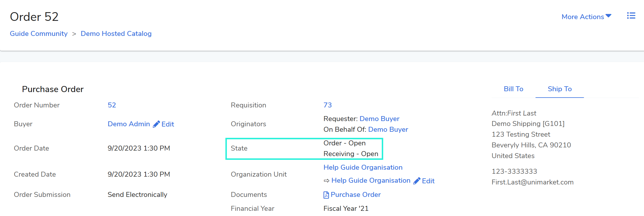Click the pencil icon beside Demo Admin
This screenshot has width=644, height=216.
(156, 124)
